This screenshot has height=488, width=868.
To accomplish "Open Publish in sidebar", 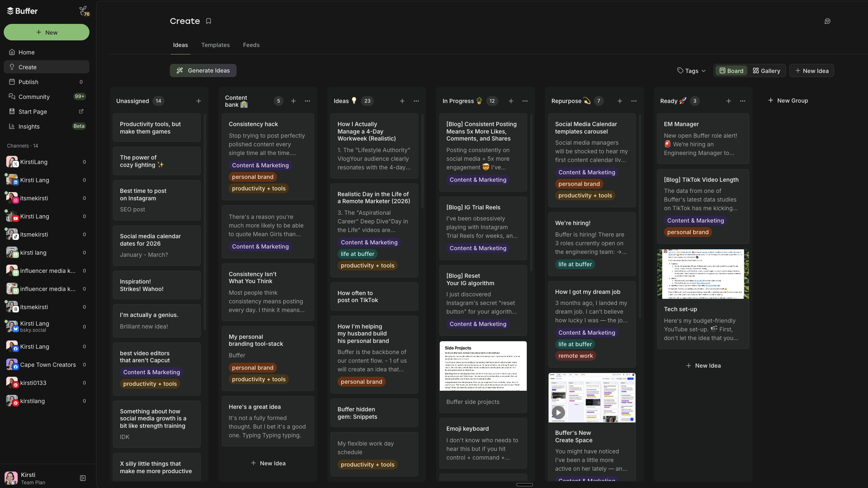I will pyautogui.click(x=47, y=82).
